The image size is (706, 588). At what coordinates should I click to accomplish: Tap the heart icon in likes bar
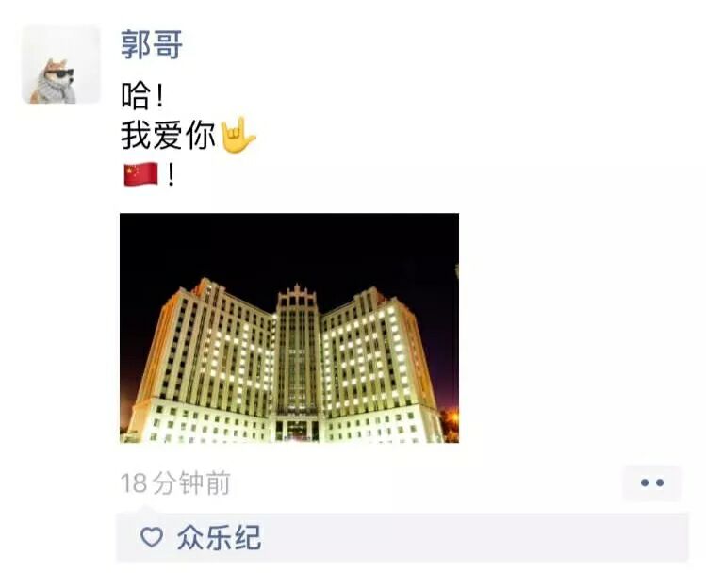click(x=151, y=537)
